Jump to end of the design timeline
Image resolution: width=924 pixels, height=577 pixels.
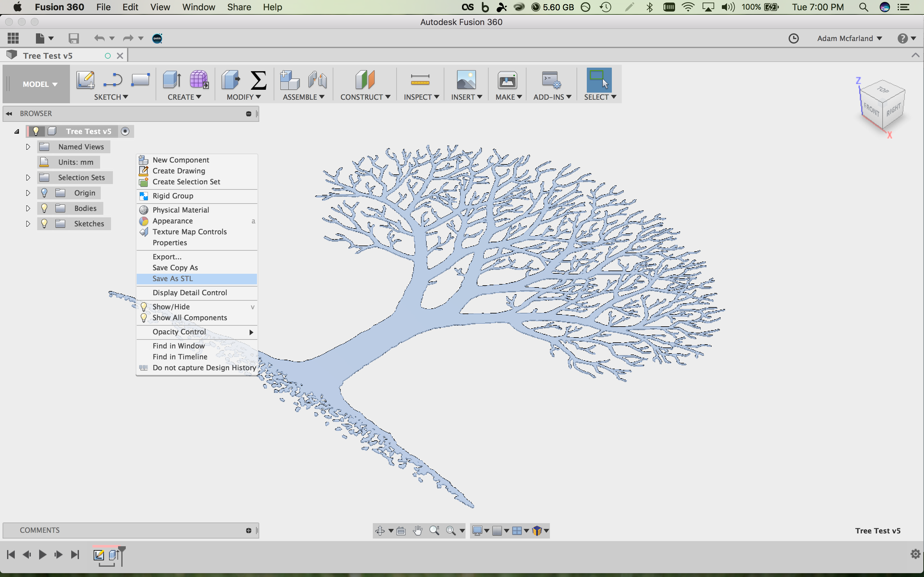coord(75,554)
